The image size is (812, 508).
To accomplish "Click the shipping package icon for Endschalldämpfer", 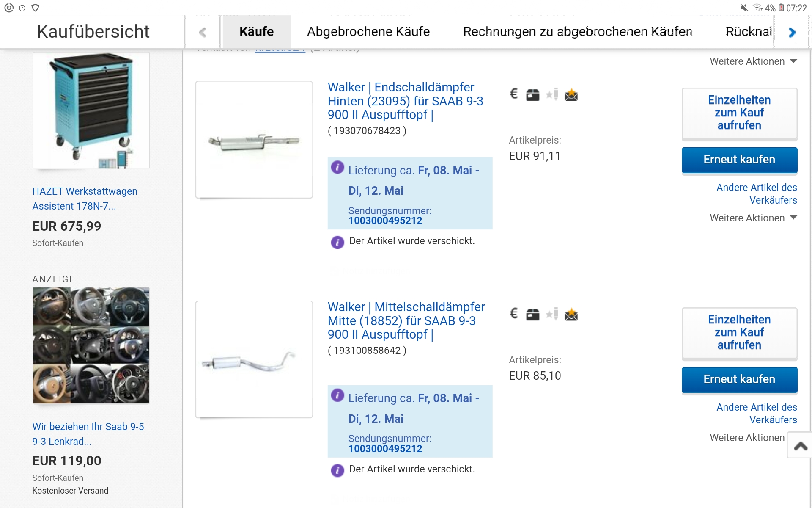I will tap(532, 95).
